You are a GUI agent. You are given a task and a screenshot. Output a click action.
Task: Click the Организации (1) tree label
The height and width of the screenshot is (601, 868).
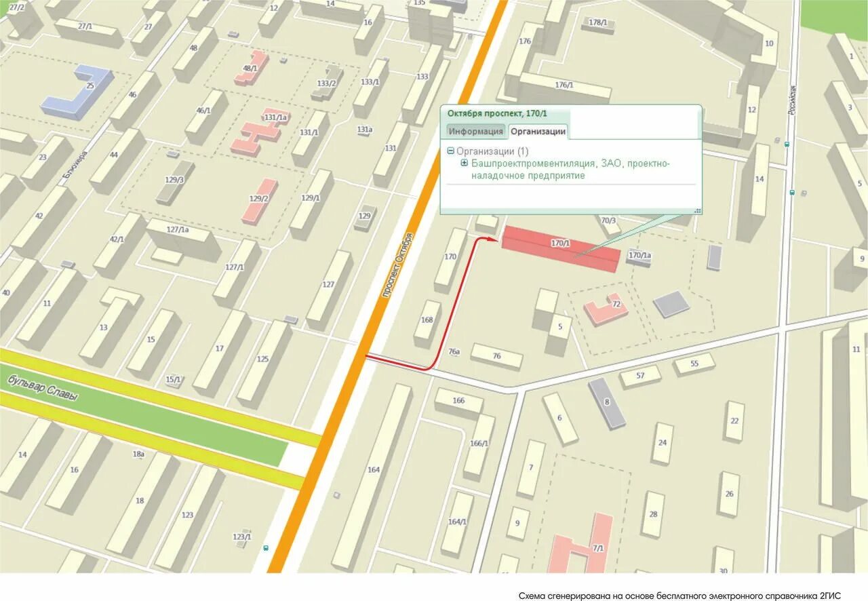click(492, 151)
